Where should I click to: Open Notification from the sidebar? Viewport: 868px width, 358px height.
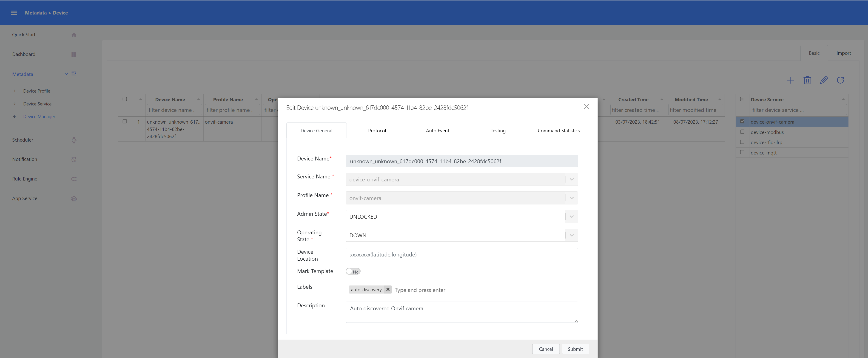pyautogui.click(x=25, y=159)
